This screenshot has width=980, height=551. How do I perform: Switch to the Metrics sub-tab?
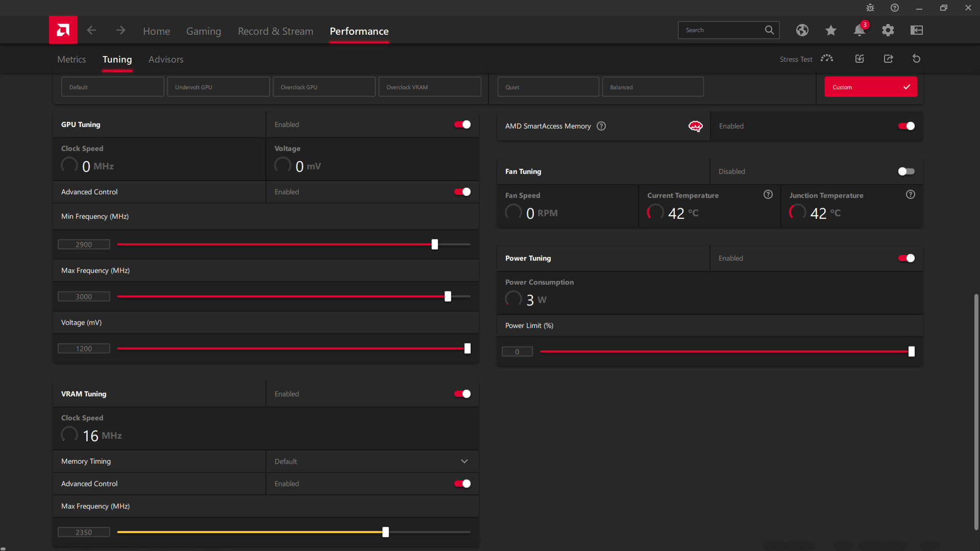pyautogui.click(x=71, y=59)
